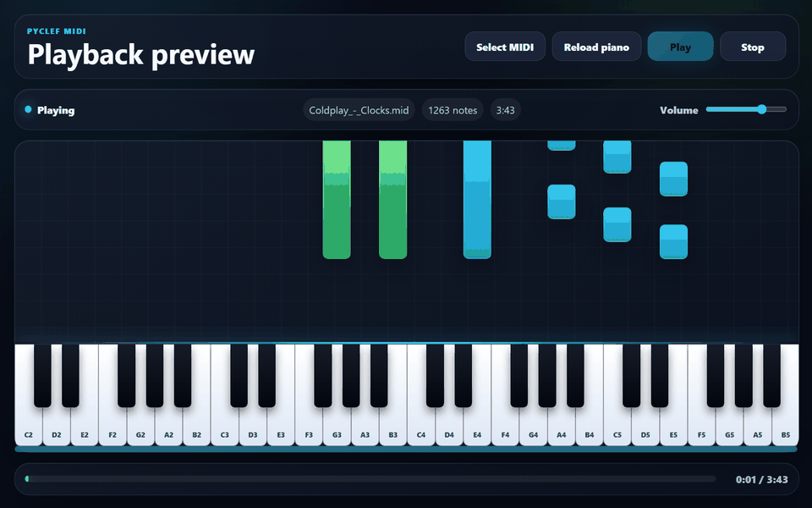812x508 pixels.
Task: Play the A2 piano key
Action: 168,428
